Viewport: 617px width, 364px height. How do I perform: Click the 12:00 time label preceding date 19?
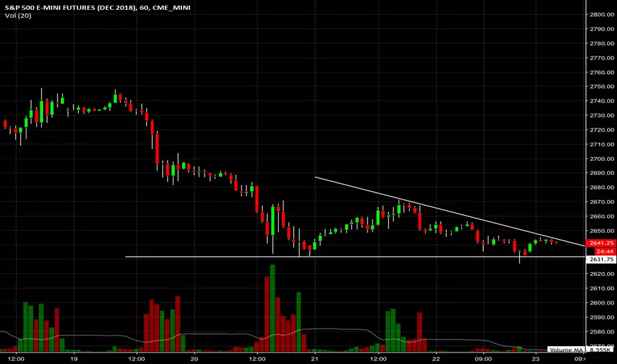click(16, 359)
